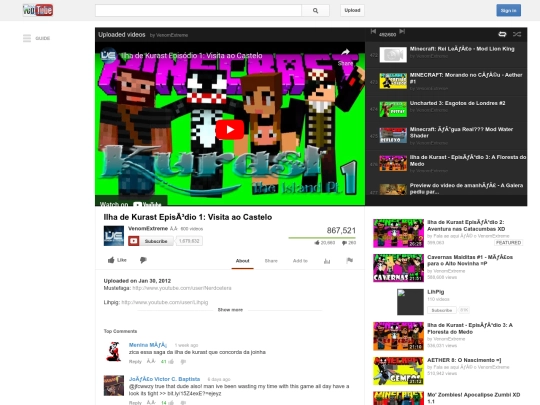The image size is (540, 405).
Task: Focus the search input field
Action: pyautogui.click(x=198, y=11)
